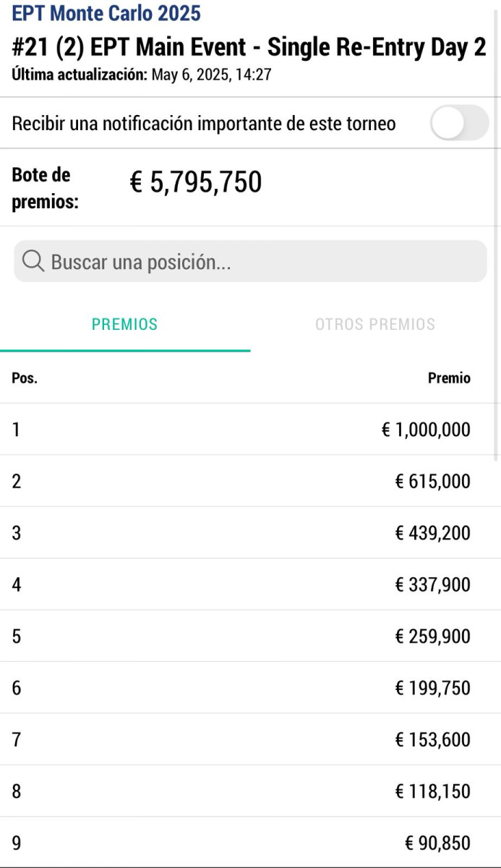Click the € 153,600 prize for position 7
This screenshot has height=868, width=501.
(432, 740)
